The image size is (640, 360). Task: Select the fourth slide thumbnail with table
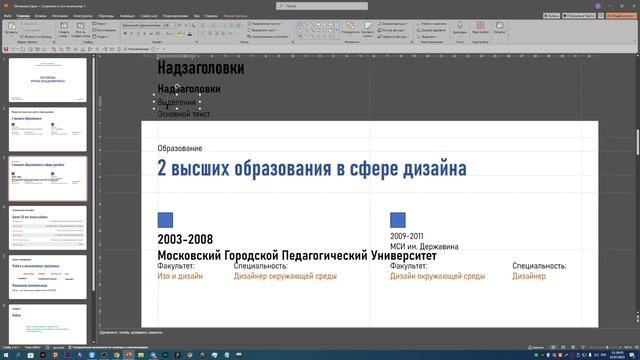pyautogui.click(x=48, y=228)
